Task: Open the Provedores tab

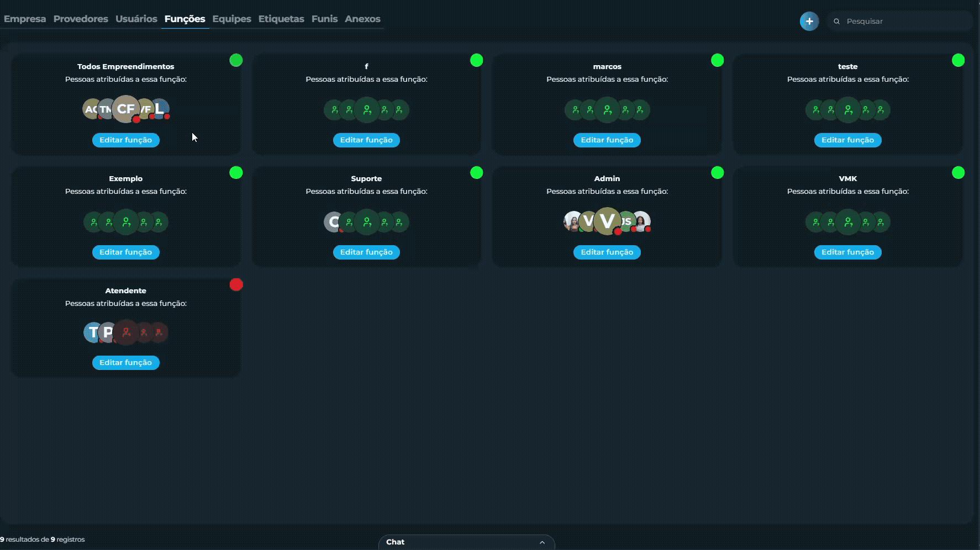Action: (81, 19)
